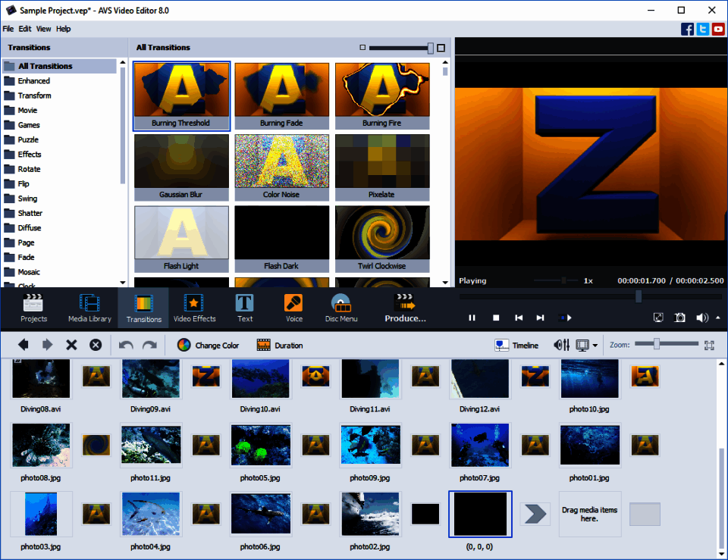Toggle the dual display monitor icon
The width and height of the screenshot is (728, 560).
click(583, 345)
